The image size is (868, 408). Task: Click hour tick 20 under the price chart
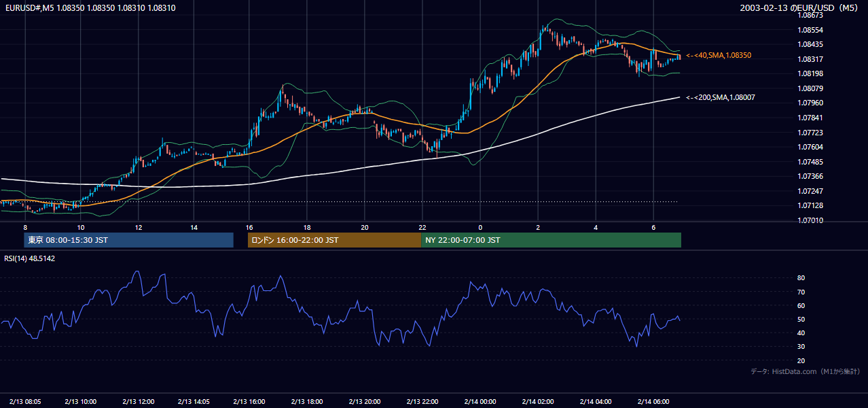tap(365, 227)
